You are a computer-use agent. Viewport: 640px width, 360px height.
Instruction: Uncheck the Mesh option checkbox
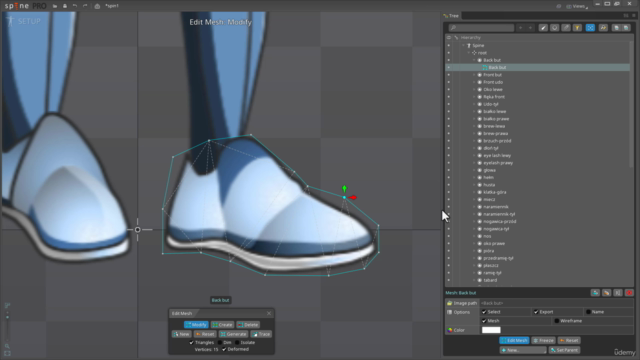pos(484,321)
